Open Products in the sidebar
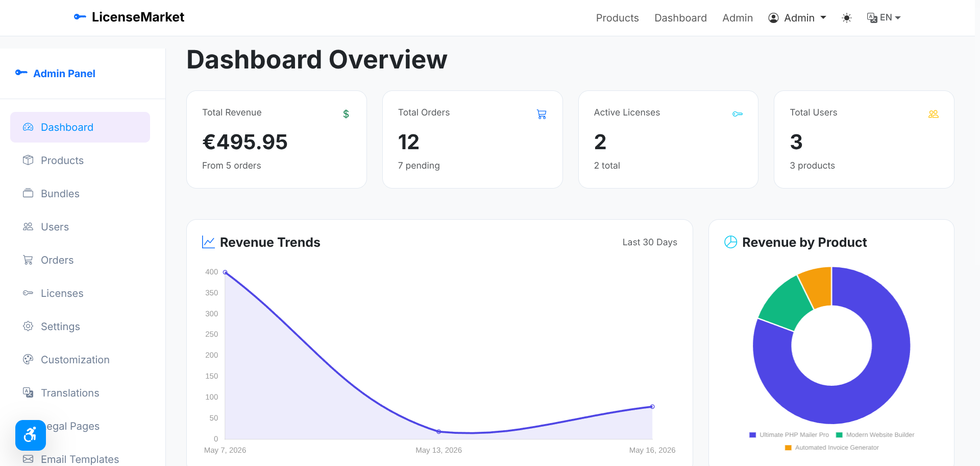Viewport: 980px width, 466px height. 80,160
